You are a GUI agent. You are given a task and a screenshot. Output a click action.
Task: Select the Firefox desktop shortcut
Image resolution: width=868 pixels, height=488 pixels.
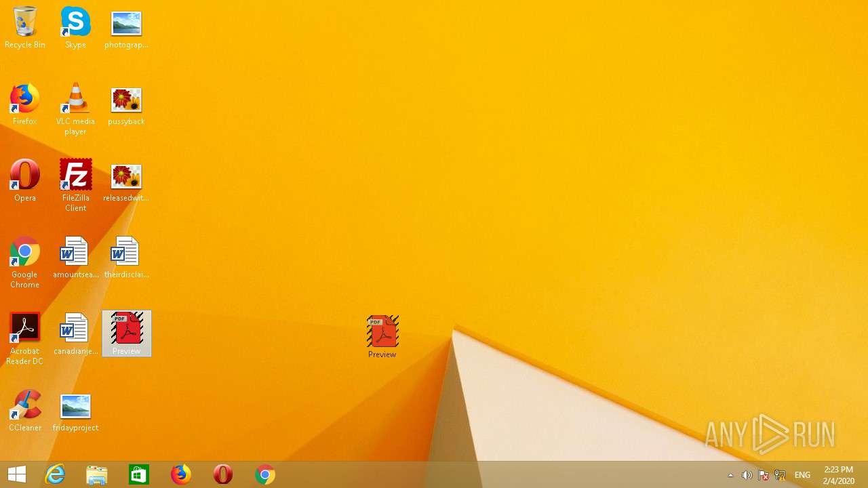point(25,104)
